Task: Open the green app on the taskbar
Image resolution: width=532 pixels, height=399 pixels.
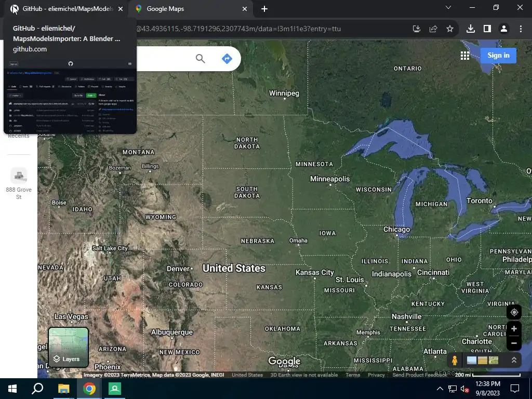Action: coord(115,389)
